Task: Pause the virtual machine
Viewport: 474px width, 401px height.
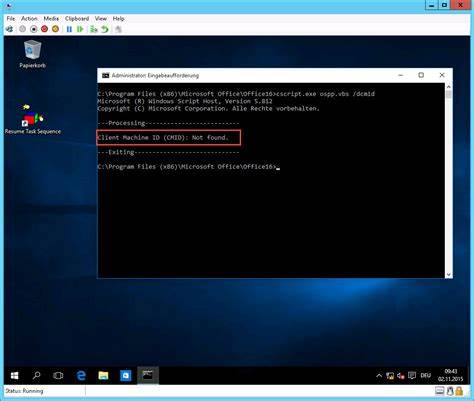Action: click(x=69, y=29)
